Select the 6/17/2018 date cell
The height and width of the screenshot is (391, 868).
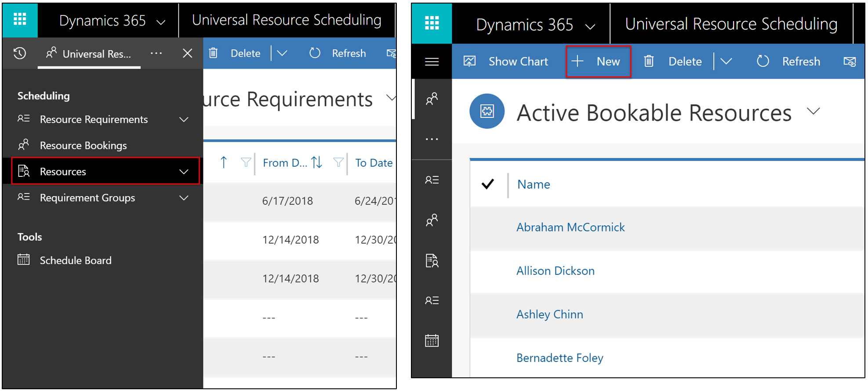click(287, 201)
